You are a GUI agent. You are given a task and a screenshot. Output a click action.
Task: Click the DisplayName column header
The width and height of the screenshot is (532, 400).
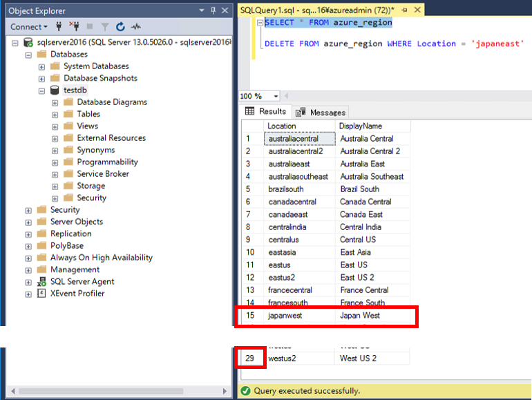373,126
